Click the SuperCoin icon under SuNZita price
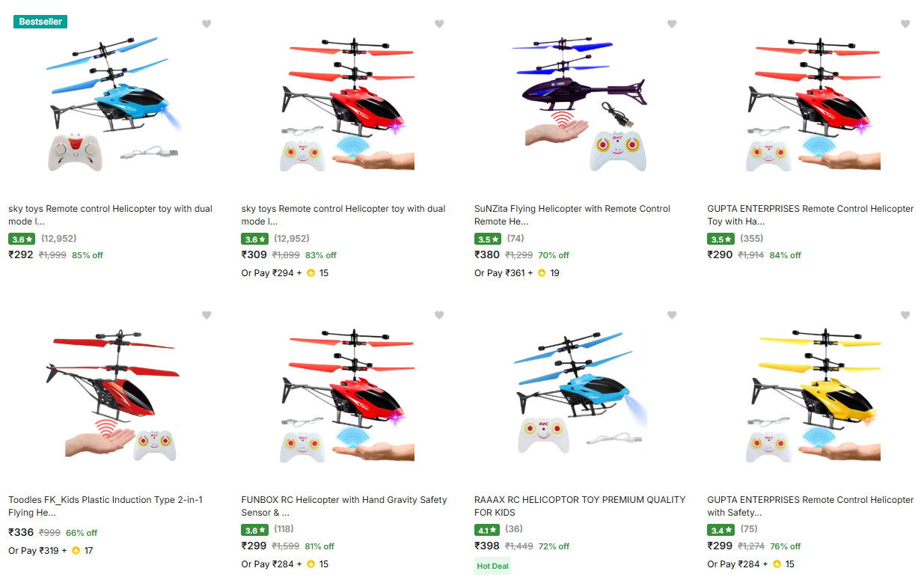Screen dimensions: 924x586 542,273
